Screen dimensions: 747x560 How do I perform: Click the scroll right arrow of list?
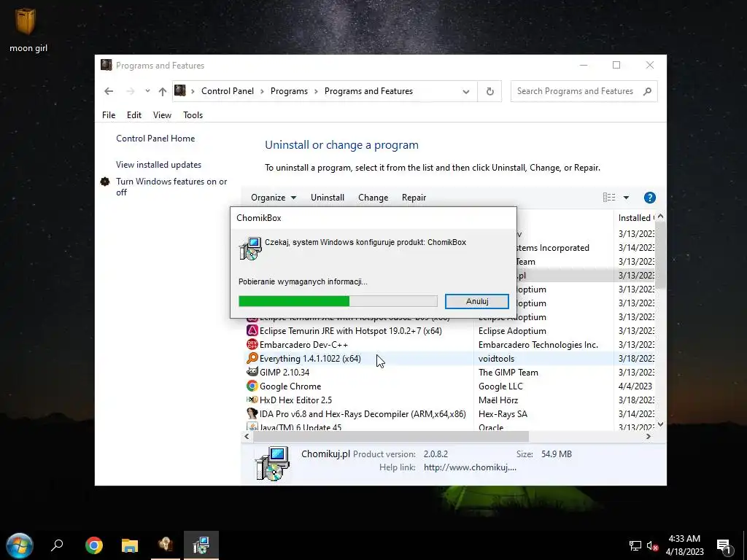(x=648, y=436)
